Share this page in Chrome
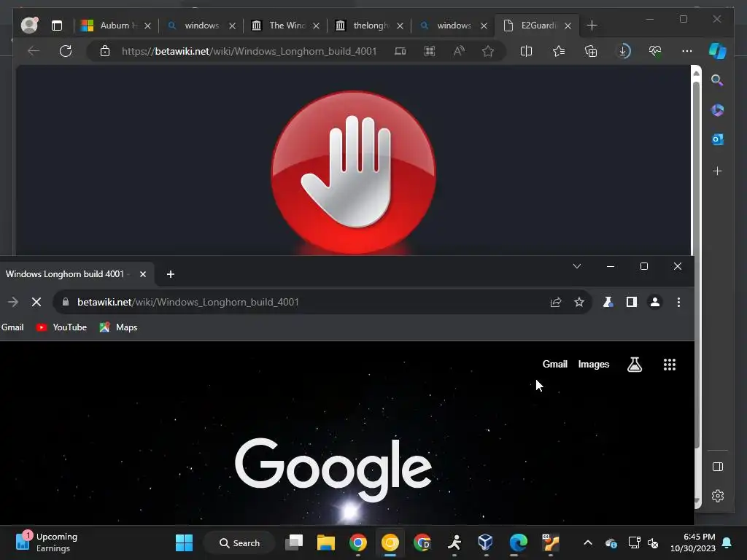The height and width of the screenshot is (560, 747). tap(556, 302)
